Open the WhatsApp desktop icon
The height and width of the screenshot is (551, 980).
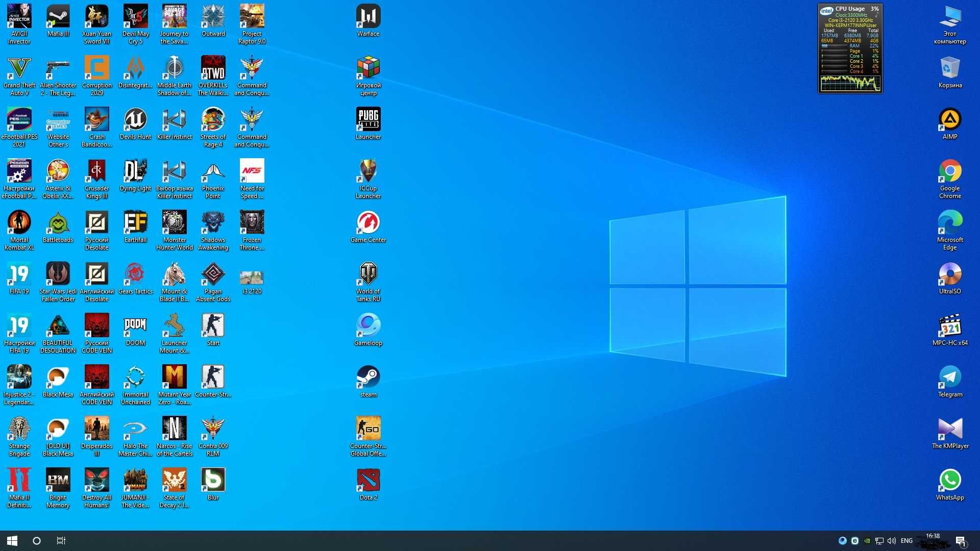(950, 484)
